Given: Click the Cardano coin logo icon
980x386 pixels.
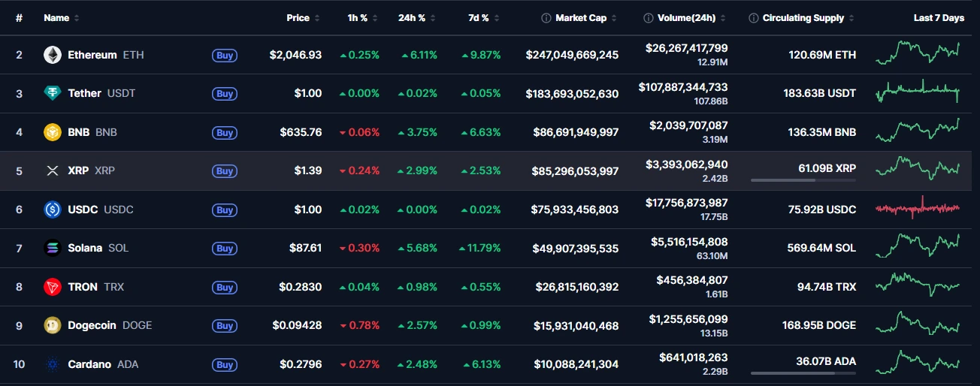Looking at the screenshot, I should [x=53, y=364].
